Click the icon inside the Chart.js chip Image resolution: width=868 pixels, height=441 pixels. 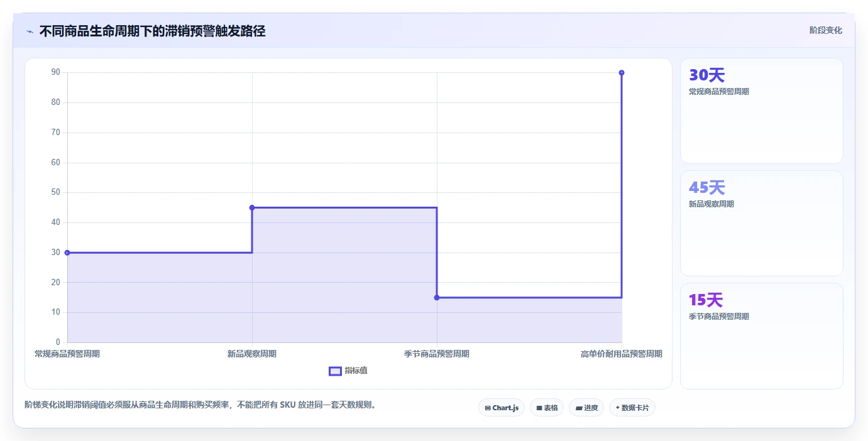(x=488, y=408)
